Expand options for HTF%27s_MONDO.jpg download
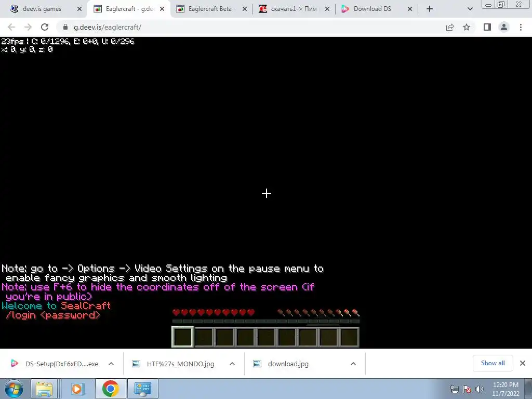The width and height of the screenshot is (532, 399). pyautogui.click(x=232, y=364)
